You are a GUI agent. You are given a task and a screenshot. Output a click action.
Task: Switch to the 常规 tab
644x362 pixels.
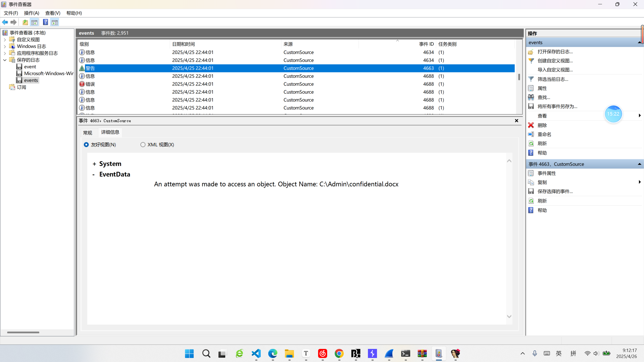pyautogui.click(x=88, y=133)
